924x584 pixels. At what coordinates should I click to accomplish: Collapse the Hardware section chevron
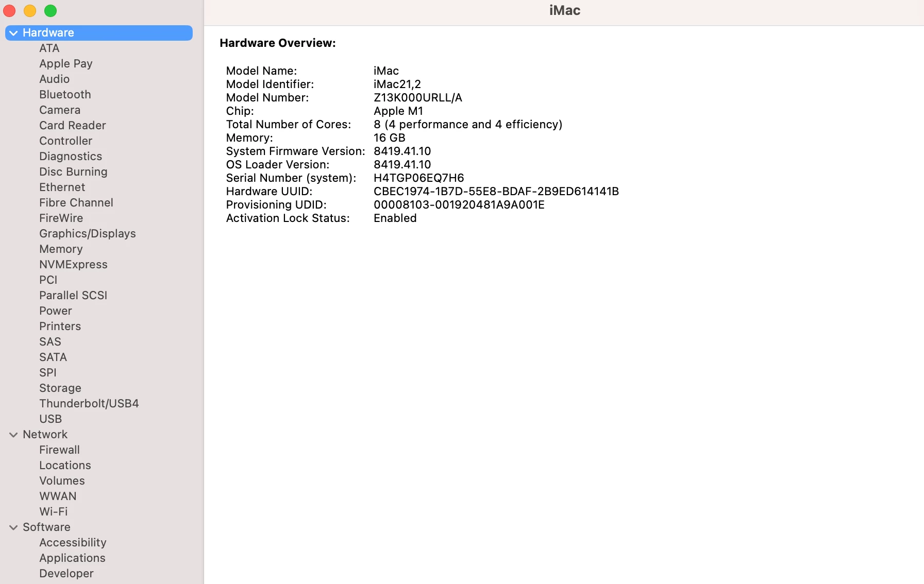(13, 33)
